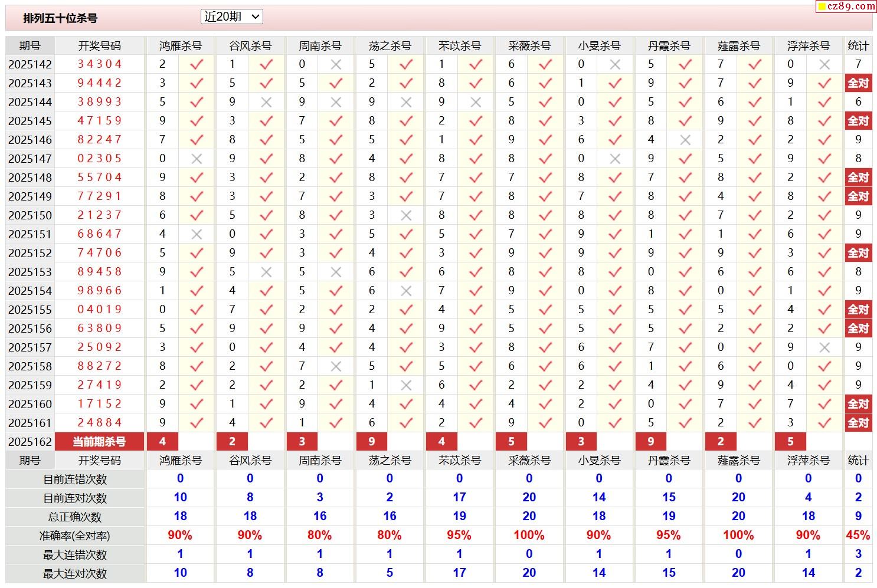Click the top 统计 column header
This screenshot has height=588, width=877.
[858, 45]
